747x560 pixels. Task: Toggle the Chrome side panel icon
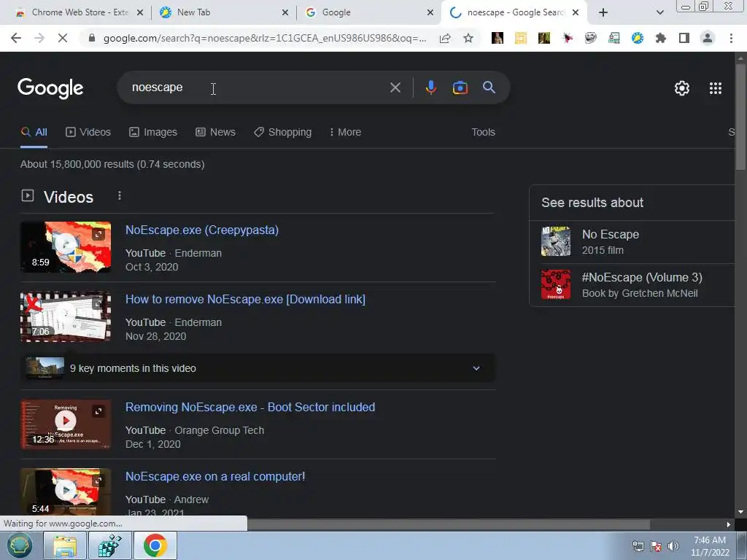pyautogui.click(x=684, y=38)
